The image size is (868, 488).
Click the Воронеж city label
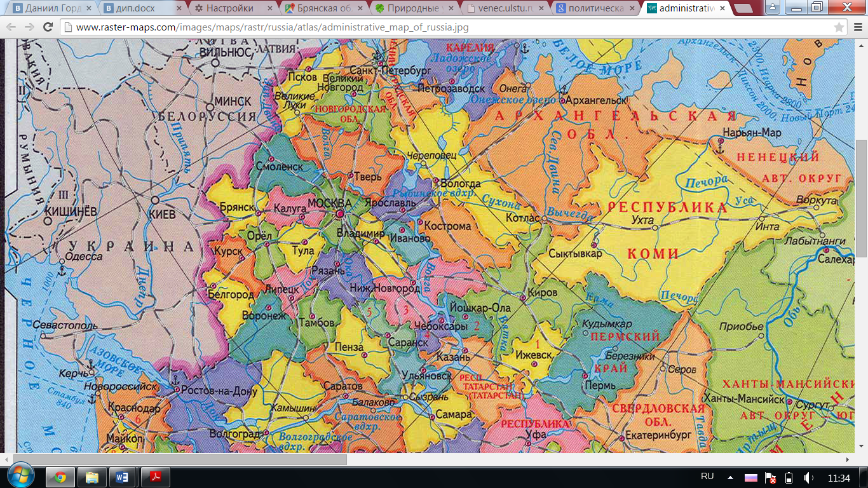[x=264, y=316]
